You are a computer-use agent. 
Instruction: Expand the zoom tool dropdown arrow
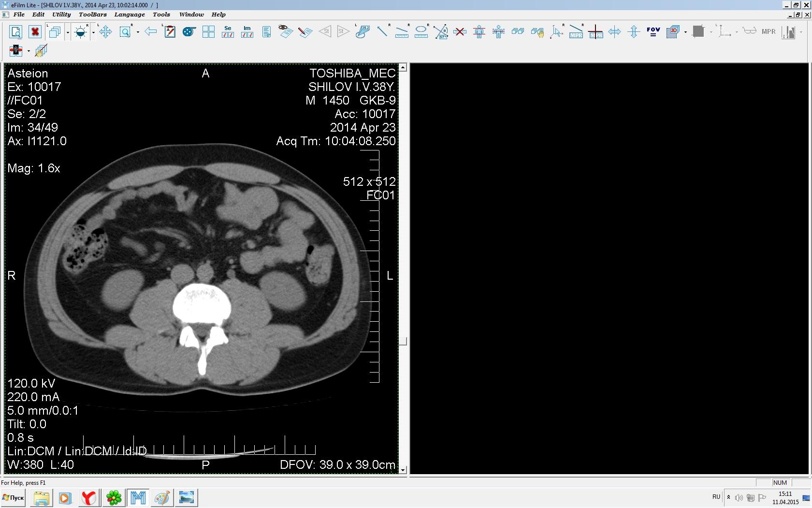click(x=138, y=32)
